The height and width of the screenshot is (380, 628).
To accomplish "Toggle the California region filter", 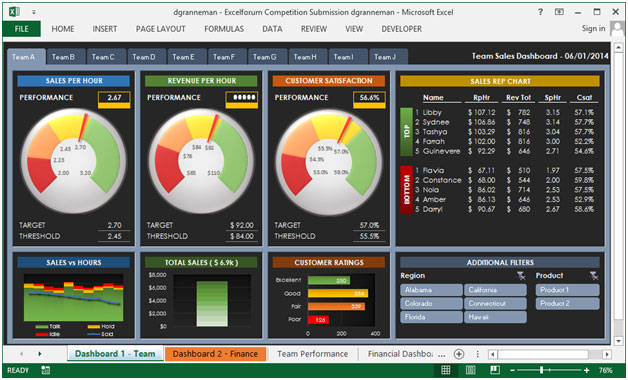I will point(495,290).
